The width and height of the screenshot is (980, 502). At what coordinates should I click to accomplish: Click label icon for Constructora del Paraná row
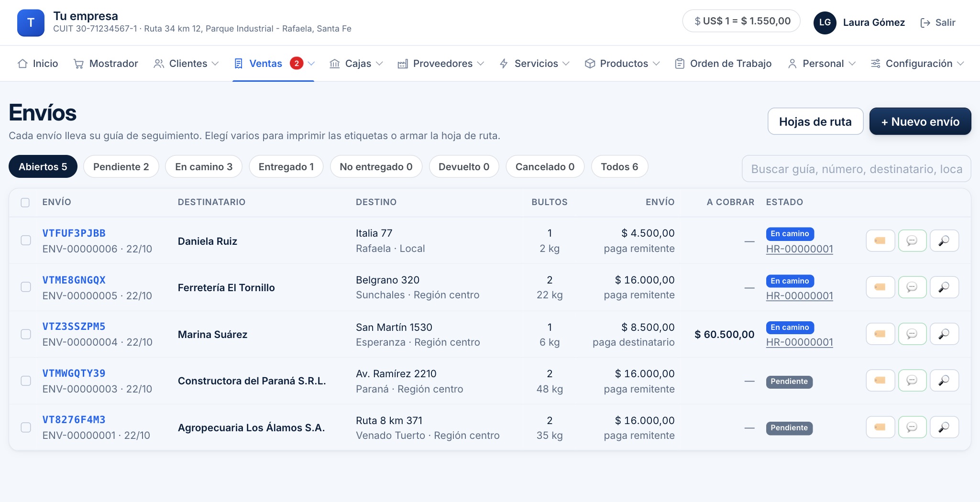pos(880,381)
